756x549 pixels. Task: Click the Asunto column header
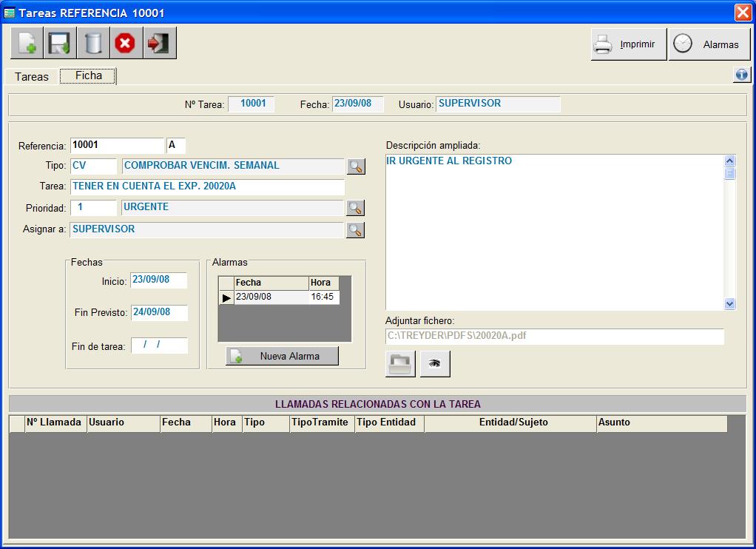pos(662,423)
